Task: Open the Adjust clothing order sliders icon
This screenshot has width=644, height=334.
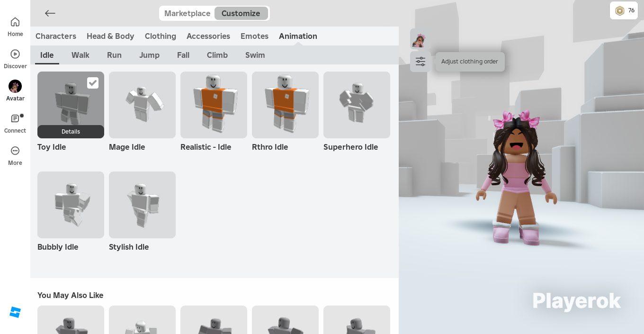Action: [420, 62]
